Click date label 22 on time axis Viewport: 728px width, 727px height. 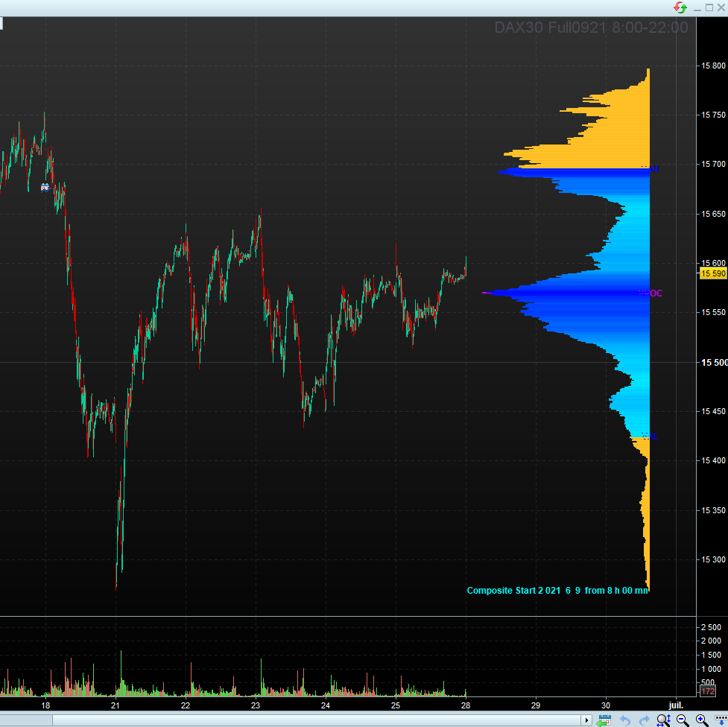[186, 705]
